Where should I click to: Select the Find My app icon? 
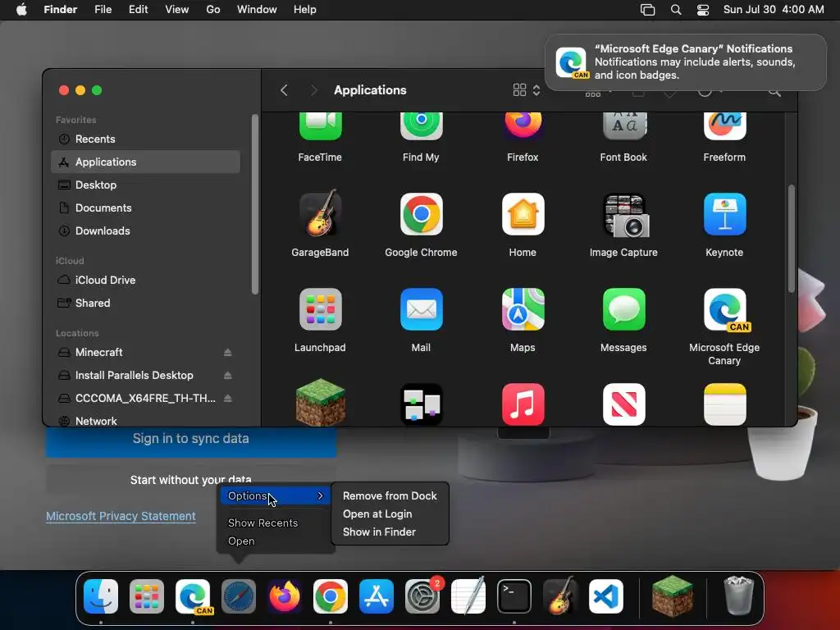click(x=421, y=127)
